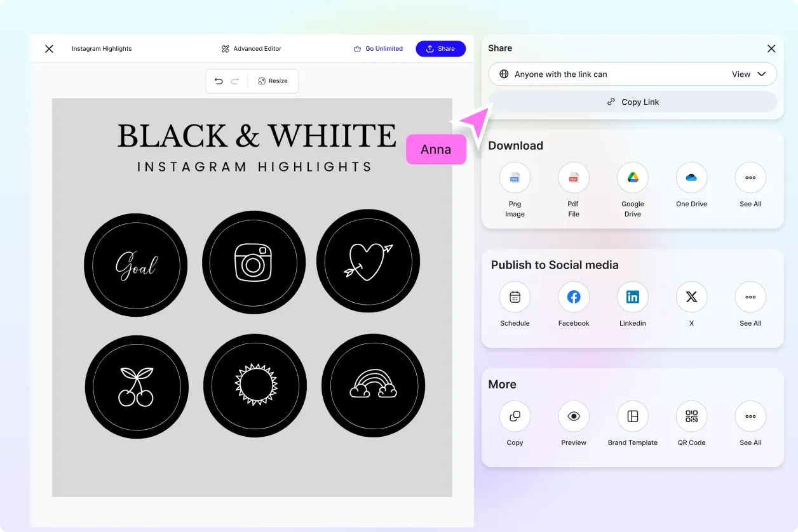The image size is (798, 532).
Task: See All social media options
Action: (x=750, y=297)
